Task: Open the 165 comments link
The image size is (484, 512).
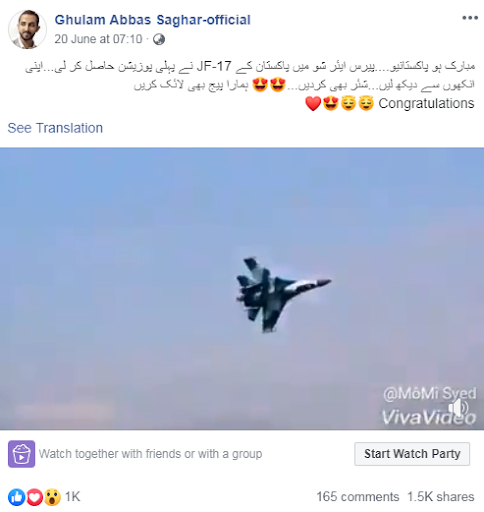Action: (358, 497)
